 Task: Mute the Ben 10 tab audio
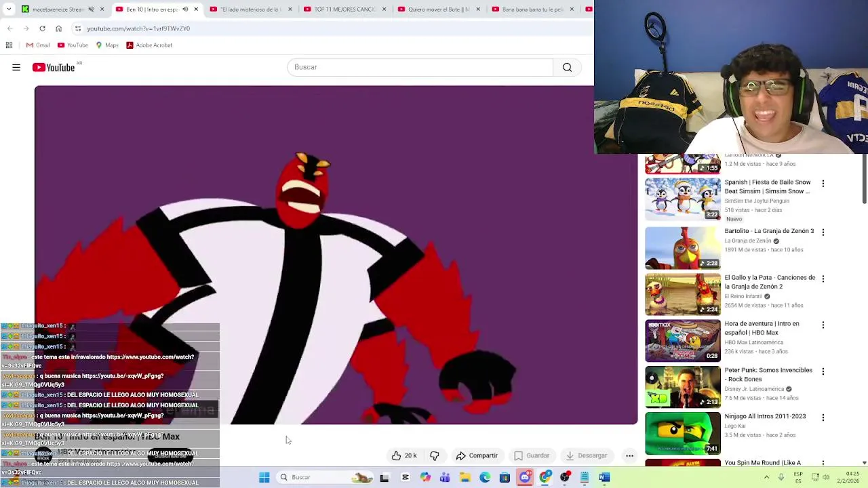(x=185, y=9)
